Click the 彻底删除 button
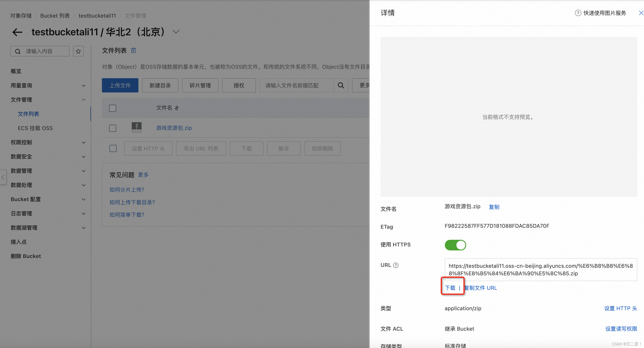Screen dimensions: 644x348 point(322,148)
